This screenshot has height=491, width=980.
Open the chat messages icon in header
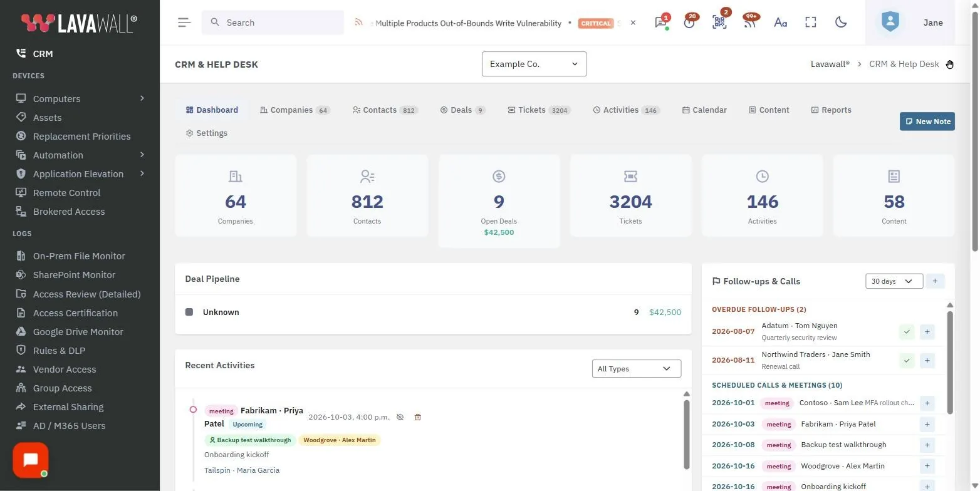pyautogui.click(x=660, y=23)
